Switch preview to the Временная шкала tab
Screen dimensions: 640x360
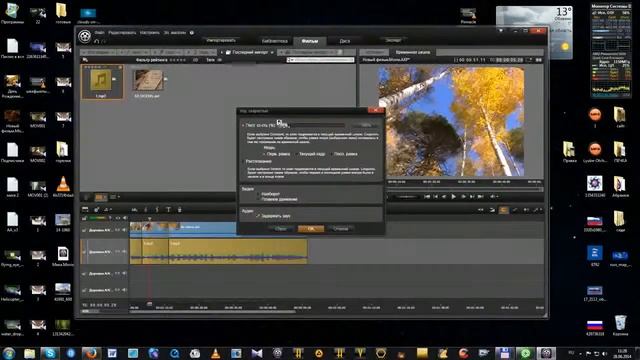[x=413, y=52]
